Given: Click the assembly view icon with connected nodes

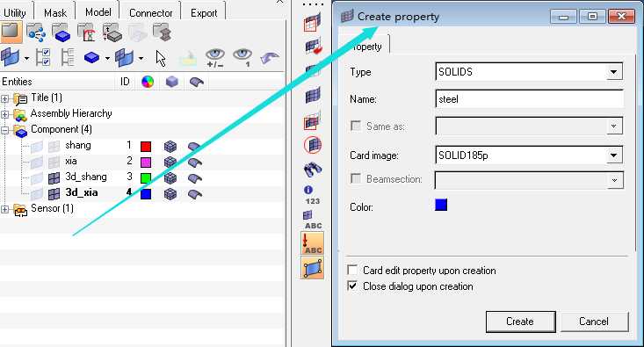Looking at the screenshot, I should pos(36,33).
